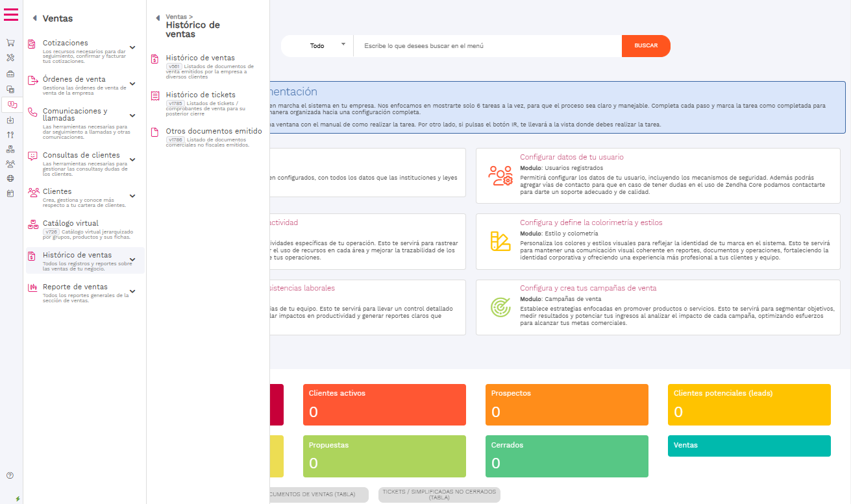Viewport: 851px width, 504px height.
Task: Open the tools sidebar icon
Action: 10,58
